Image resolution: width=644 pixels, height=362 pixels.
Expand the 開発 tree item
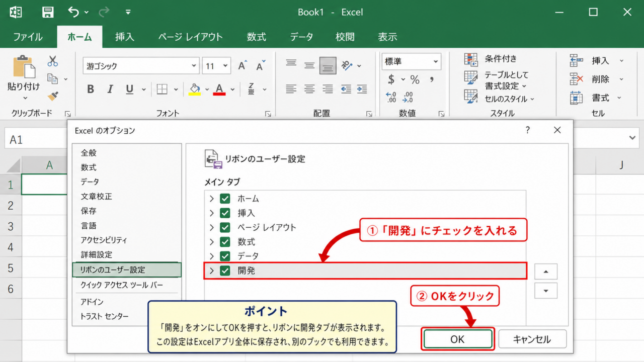tap(212, 270)
